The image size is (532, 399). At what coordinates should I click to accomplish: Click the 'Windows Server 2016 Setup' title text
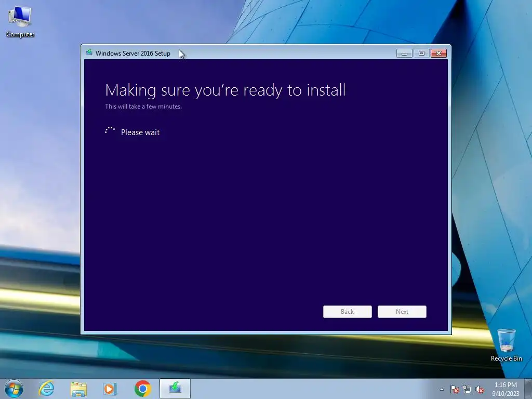(x=132, y=54)
